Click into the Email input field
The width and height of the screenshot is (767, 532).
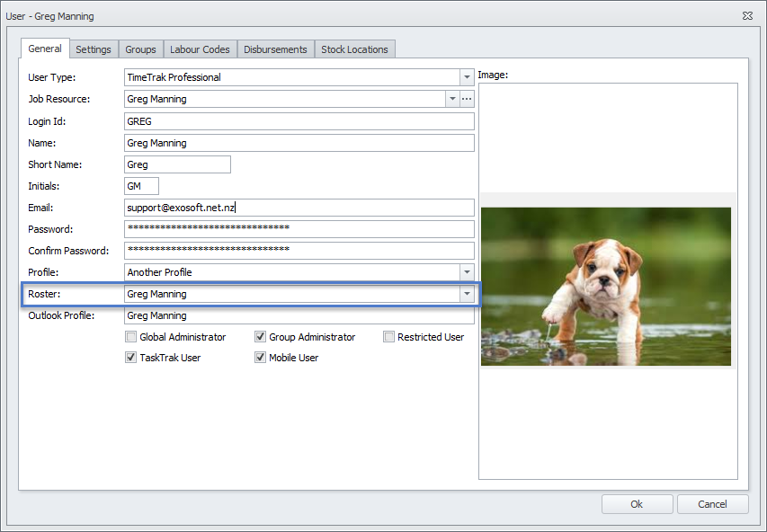(299, 208)
